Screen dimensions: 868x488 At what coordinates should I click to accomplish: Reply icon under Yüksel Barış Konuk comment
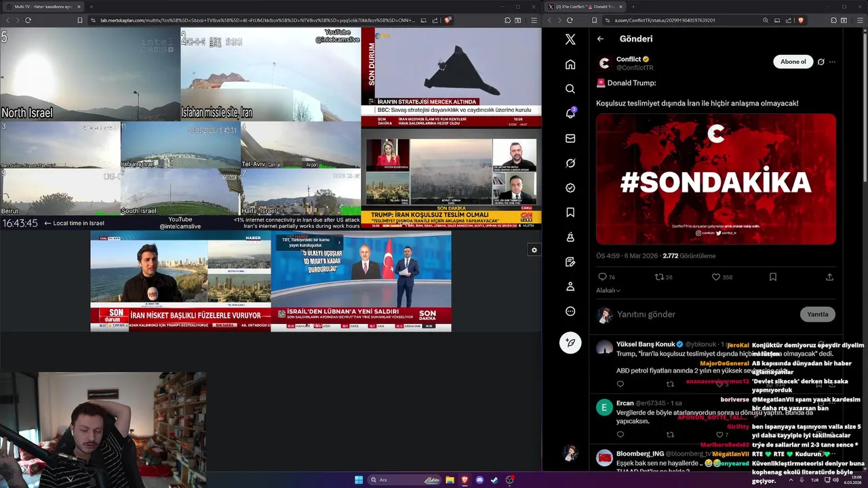(620, 384)
